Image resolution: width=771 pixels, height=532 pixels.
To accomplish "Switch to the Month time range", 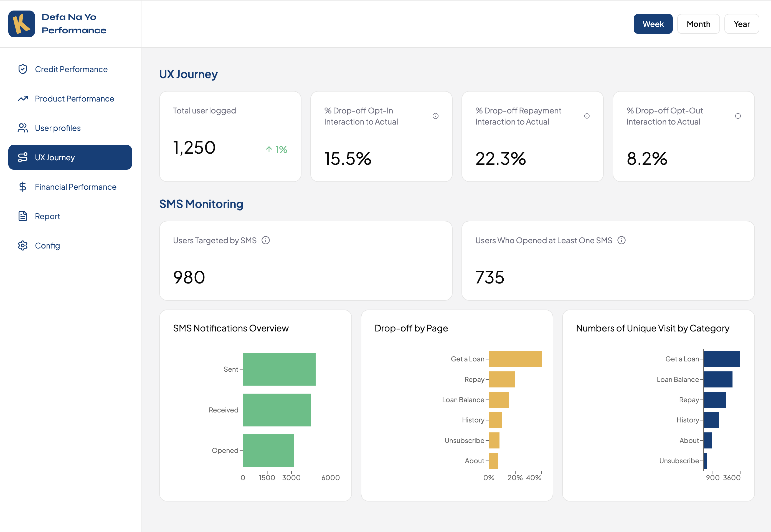I will [698, 24].
